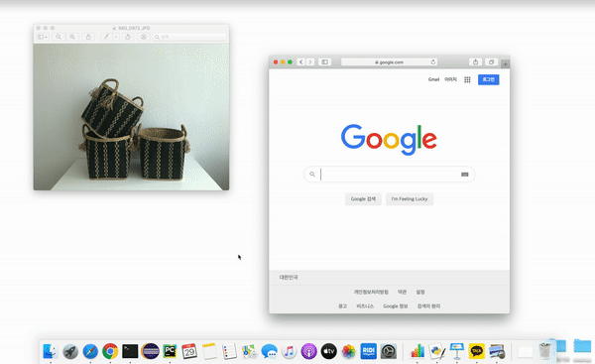The image size is (595, 364).
Task: Rotate the image in Preview
Action: [128, 37]
